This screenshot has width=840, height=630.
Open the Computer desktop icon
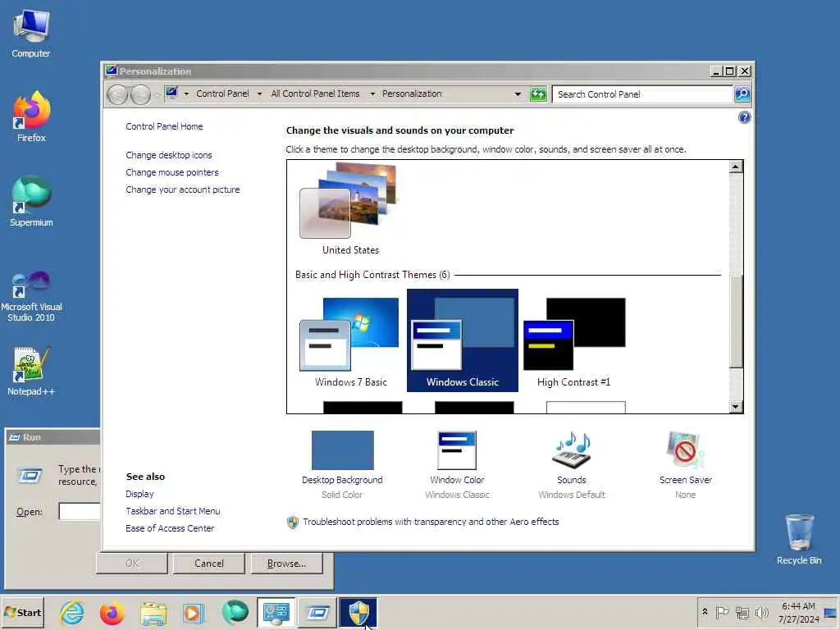(30, 33)
